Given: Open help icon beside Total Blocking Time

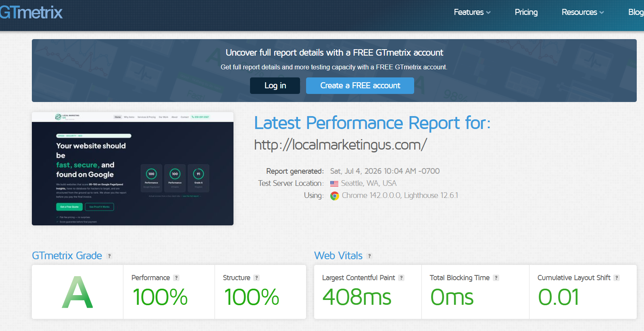Looking at the screenshot, I should pos(496,278).
